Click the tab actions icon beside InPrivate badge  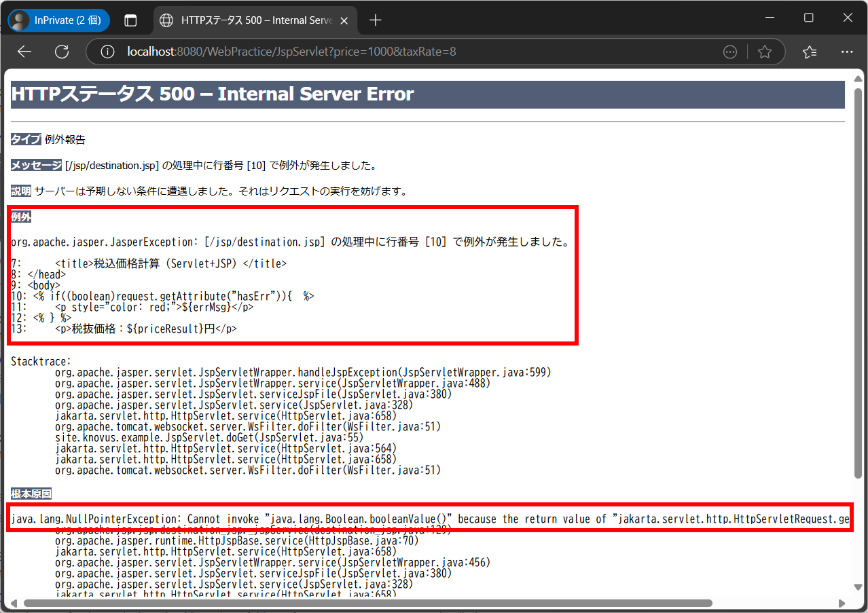[130, 20]
